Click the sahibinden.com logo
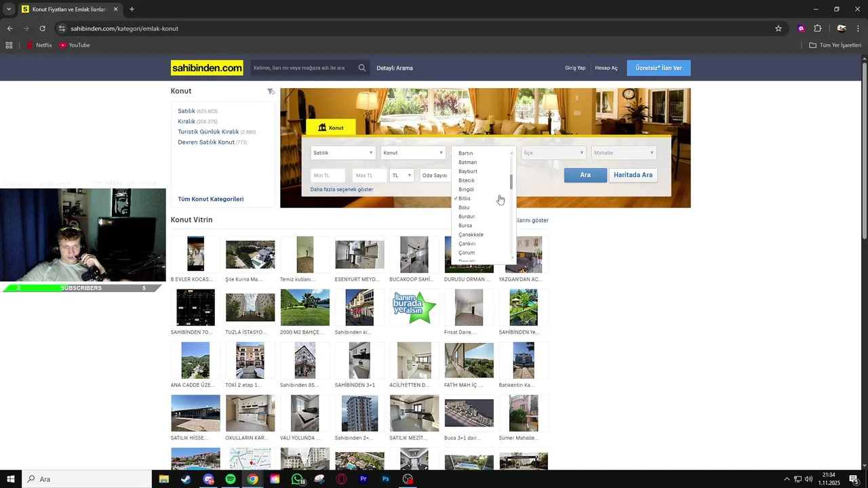Image resolution: width=868 pixels, height=488 pixels. pyautogui.click(x=207, y=68)
